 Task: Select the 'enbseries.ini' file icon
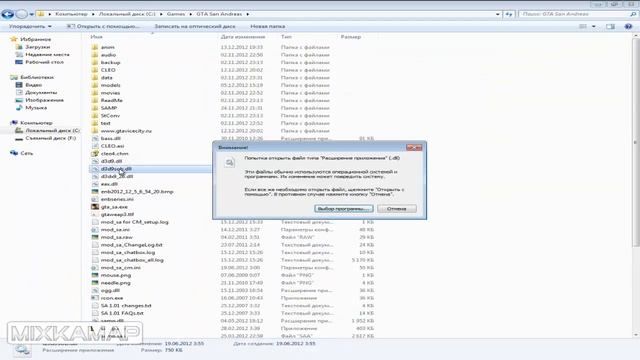pos(95,199)
